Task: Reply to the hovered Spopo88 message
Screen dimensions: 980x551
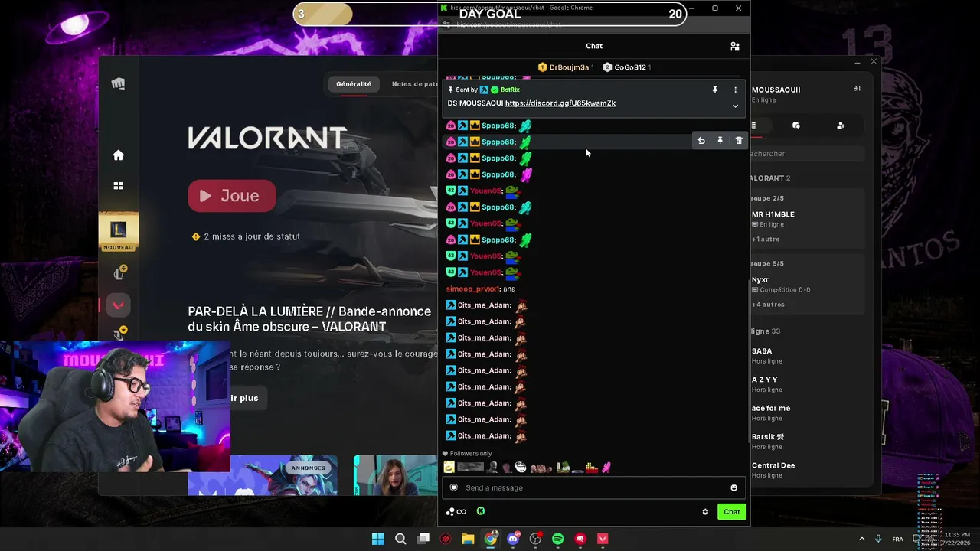Action: pos(701,141)
